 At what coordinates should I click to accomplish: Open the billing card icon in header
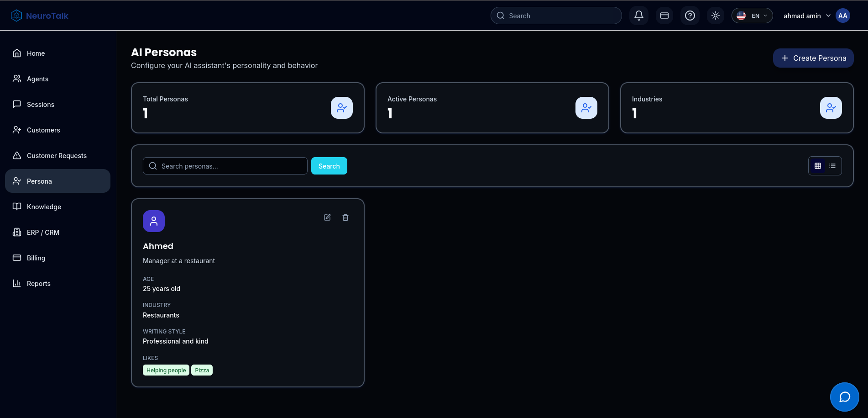click(x=664, y=16)
